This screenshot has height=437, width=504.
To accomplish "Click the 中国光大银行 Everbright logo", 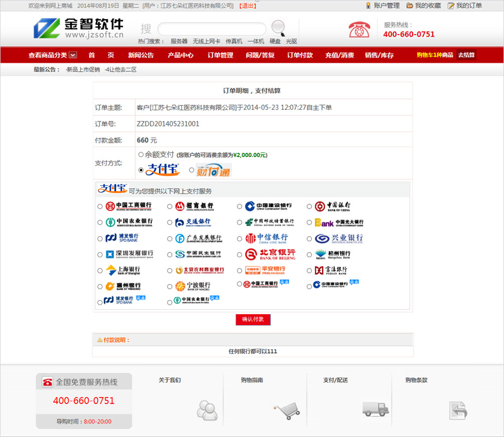I will [339, 222].
